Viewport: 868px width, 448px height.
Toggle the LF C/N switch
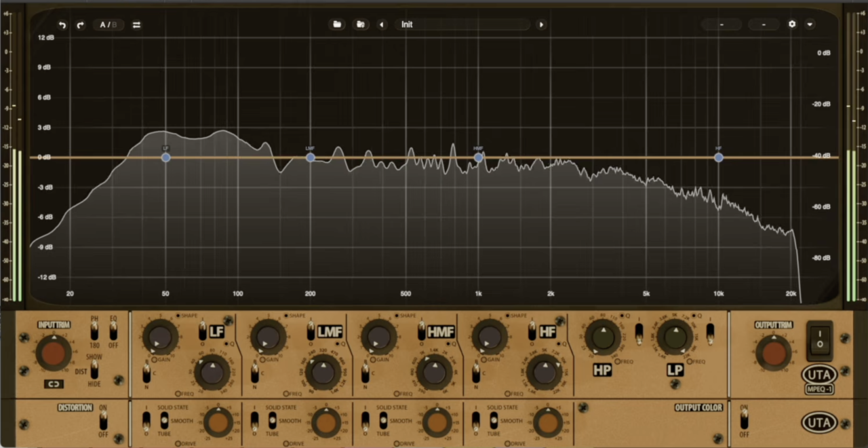[146, 372]
